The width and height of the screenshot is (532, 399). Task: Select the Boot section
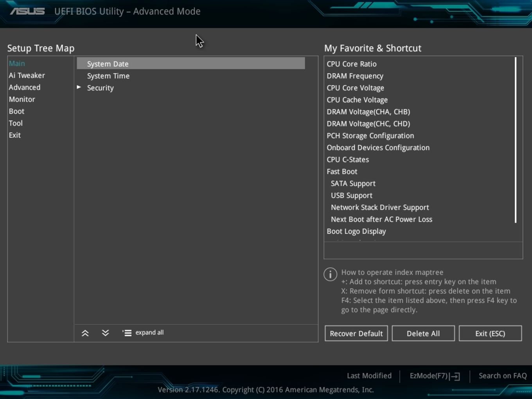pyautogui.click(x=16, y=111)
